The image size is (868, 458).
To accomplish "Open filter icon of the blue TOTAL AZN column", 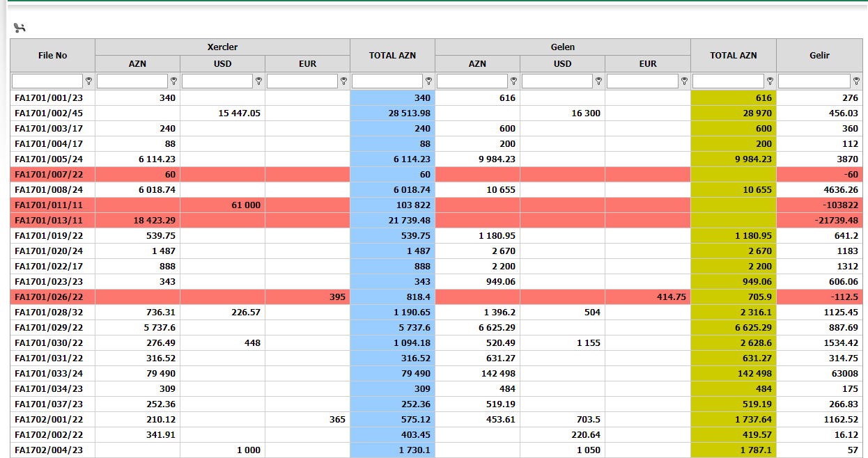I will tap(428, 81).
